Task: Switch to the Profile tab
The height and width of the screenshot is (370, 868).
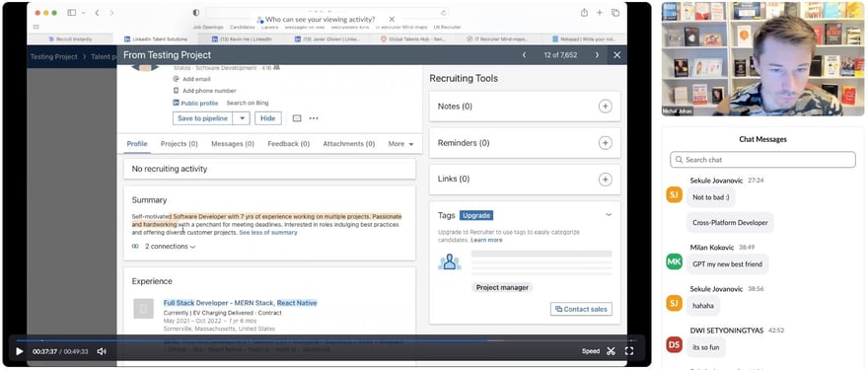Action: [x=137, y=143]
